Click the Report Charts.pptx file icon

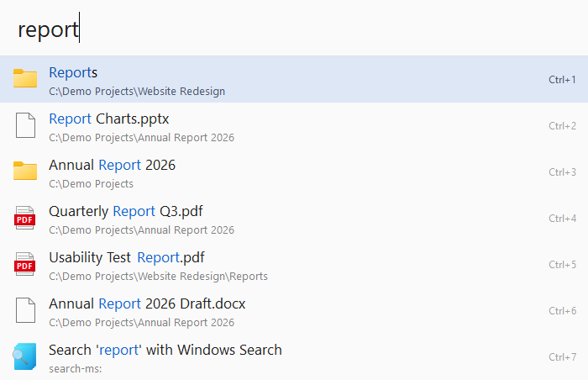(x=25, y=125)
